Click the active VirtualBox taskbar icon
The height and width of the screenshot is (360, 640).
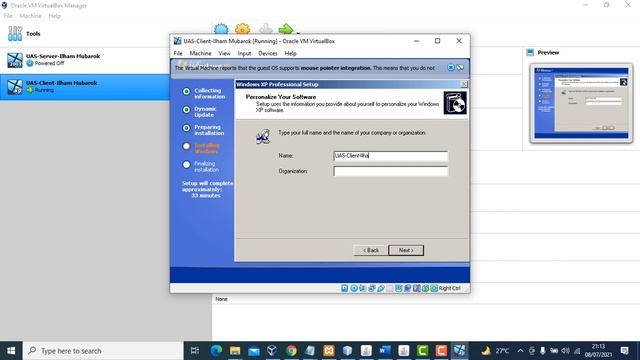tap(460, 351)
